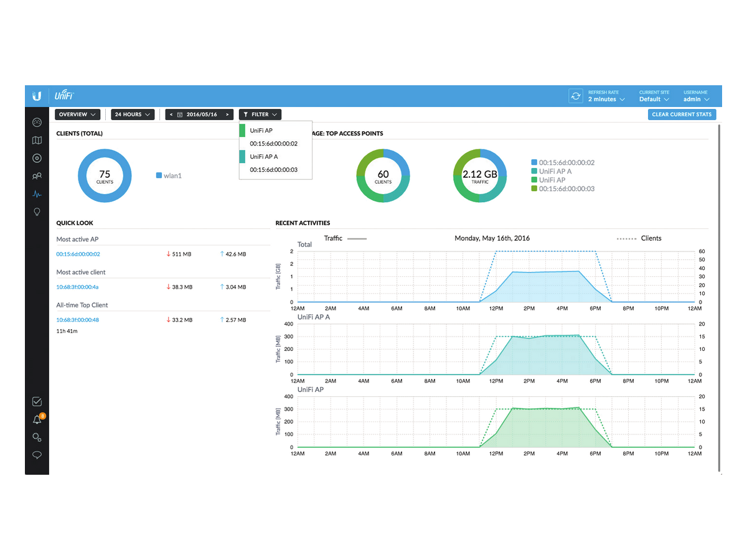Expand the Current Site Default dropdown
This screenshot has height=560, width=747.
(x=654, y=99)
